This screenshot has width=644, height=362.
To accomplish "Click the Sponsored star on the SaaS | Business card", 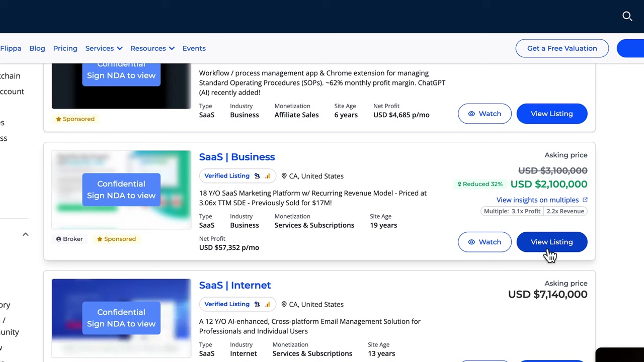I will [100, 239].
